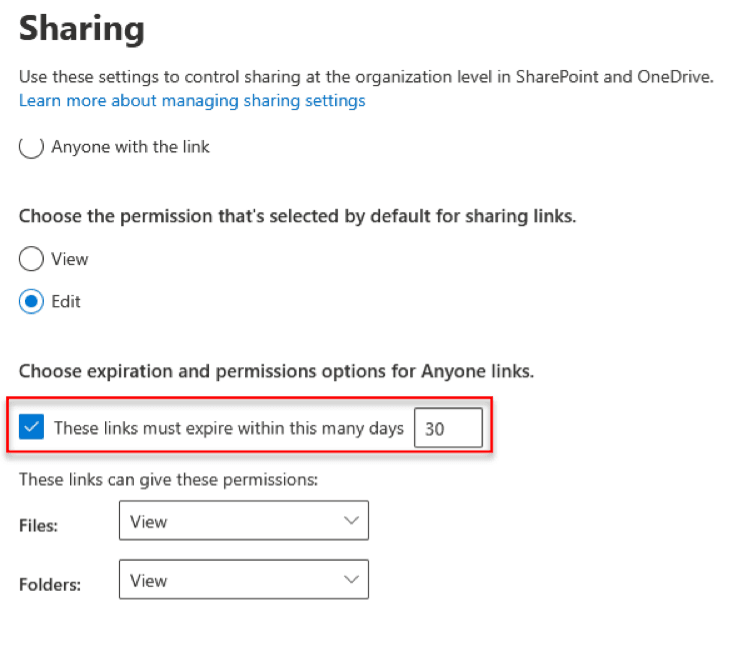Click the "These links can give these permissions" text

pos(168,480)
